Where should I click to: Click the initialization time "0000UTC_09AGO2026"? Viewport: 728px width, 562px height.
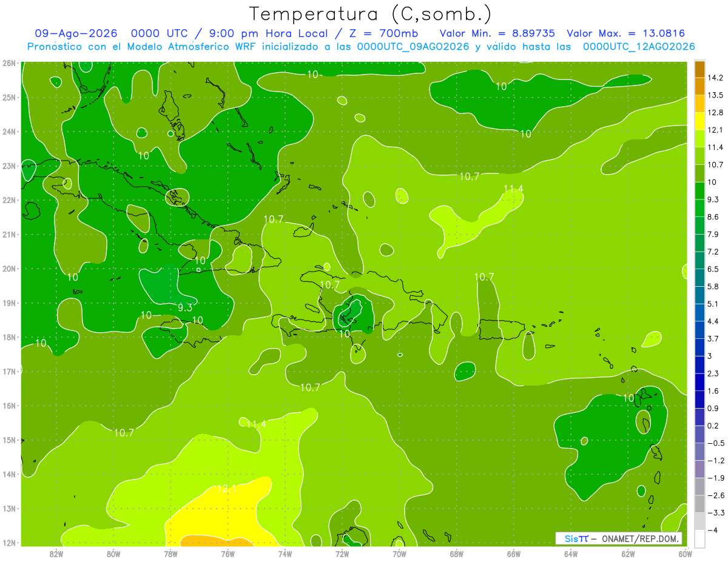[413, 46]
